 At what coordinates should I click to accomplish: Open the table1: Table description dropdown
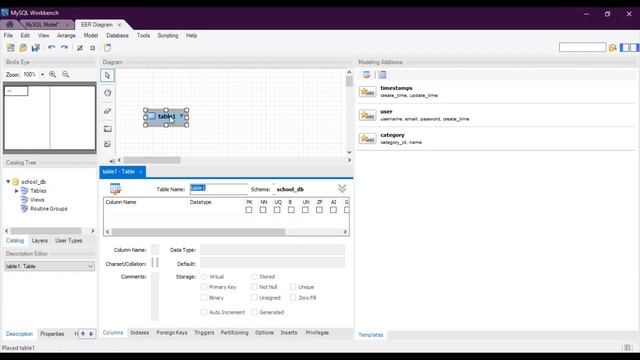(x=49, y=266)
